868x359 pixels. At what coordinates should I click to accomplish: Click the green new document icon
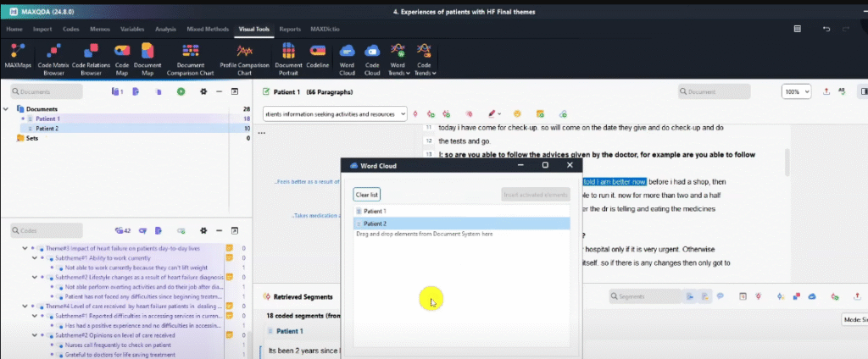[181, 91]
